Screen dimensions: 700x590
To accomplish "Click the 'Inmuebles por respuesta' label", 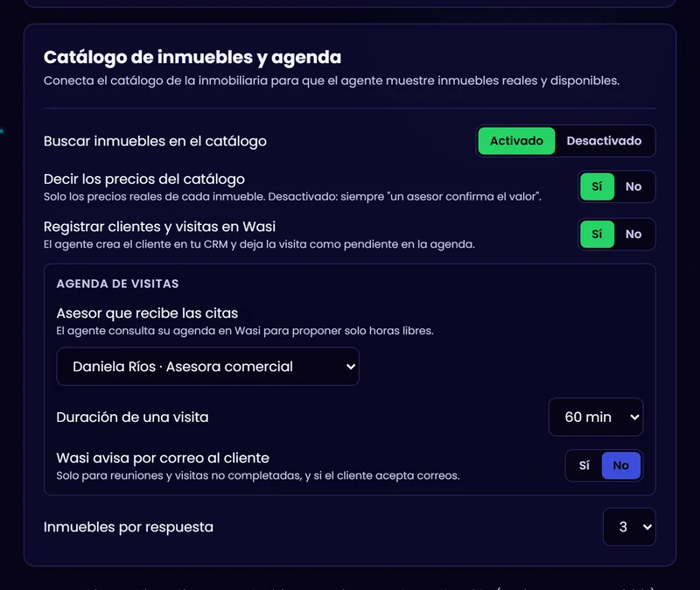I will pos(128,527).
